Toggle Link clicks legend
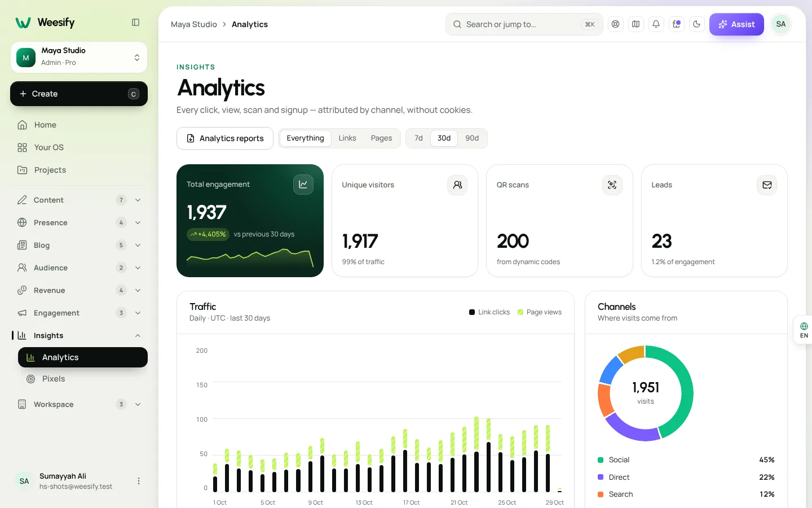The width and height of the screenshot is (812, 508). 489,312
